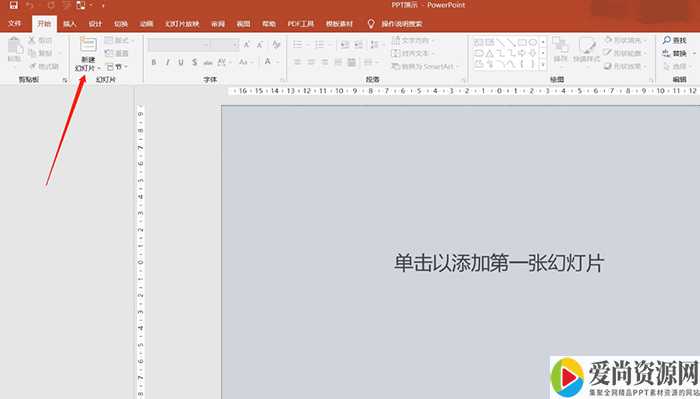
Task: Open the 新建幻灯片 New Slide dropdown arrow
Action: coord(99,68)
